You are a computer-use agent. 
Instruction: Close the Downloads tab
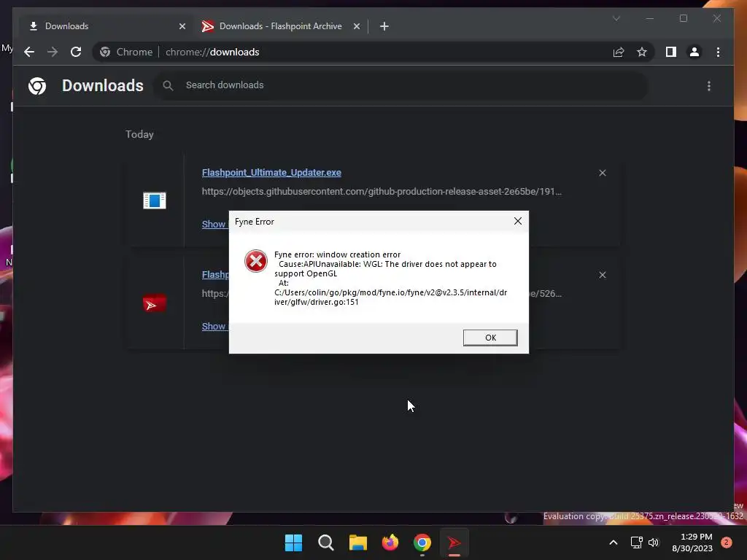182,27
